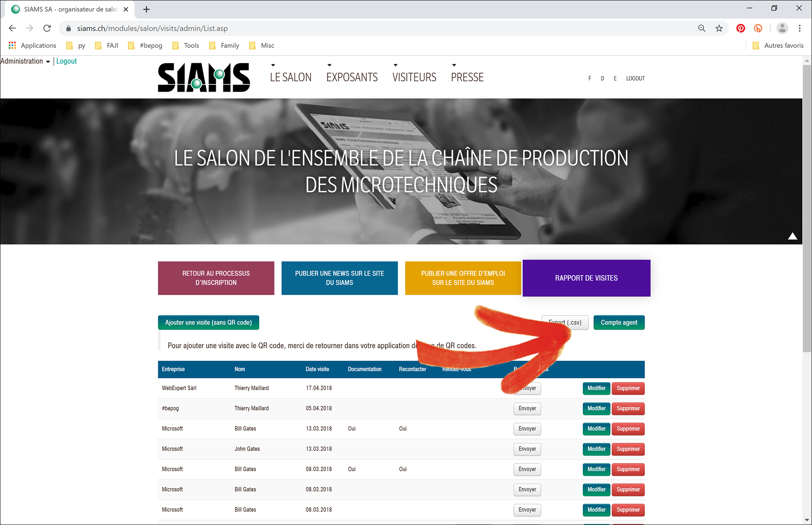Click Supprimer for the #bepog row

pyautogui.click(x=628, y=409)
